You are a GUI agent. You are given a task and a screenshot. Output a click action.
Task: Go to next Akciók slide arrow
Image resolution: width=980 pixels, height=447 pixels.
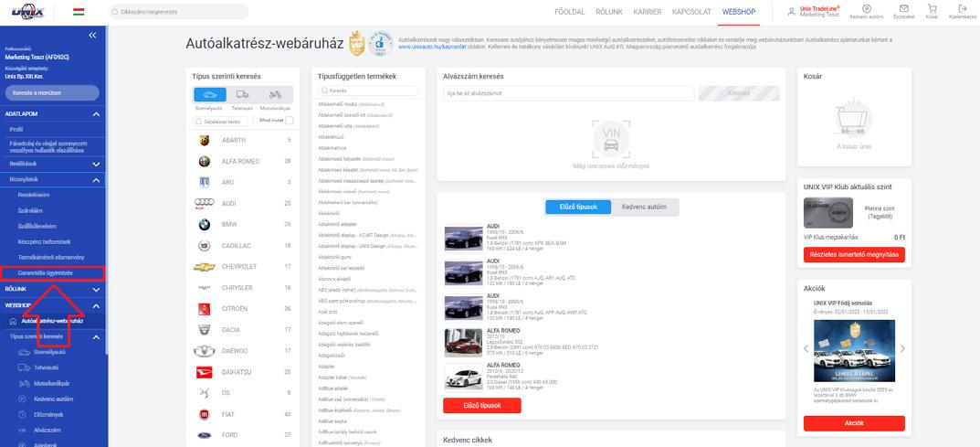[901, 349]
